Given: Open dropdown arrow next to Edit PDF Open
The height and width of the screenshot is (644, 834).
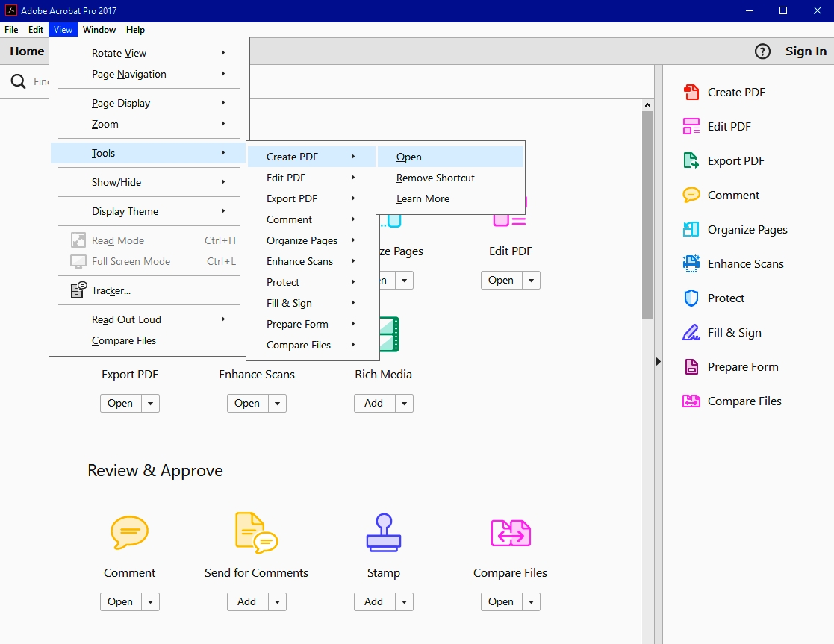Looking at the screenshot, I should [x=532, y=281].
